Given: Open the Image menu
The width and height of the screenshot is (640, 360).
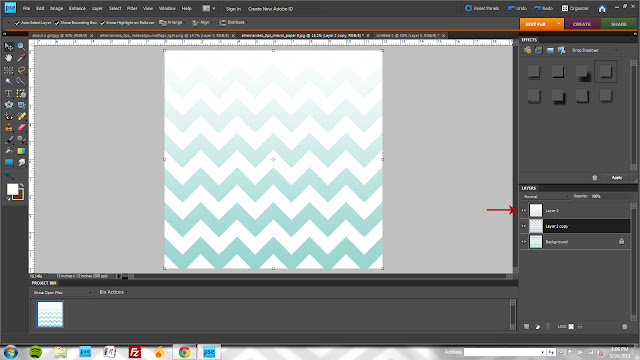Looking at the screenshot, I should pos(56,9).
